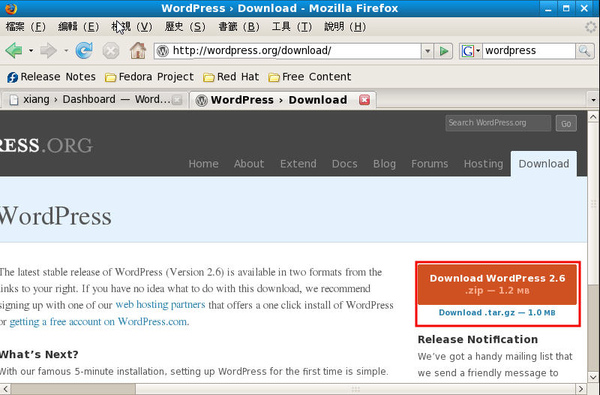
Task: Open the 工具 (T) menu
Action: pyautogui.click(x=292, y=27)
